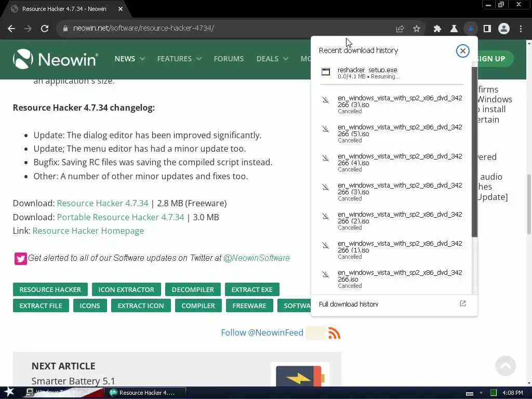532x399 pixels.
Task: Click the EXTRACT FILE tag
Action: tap(41, 305)
